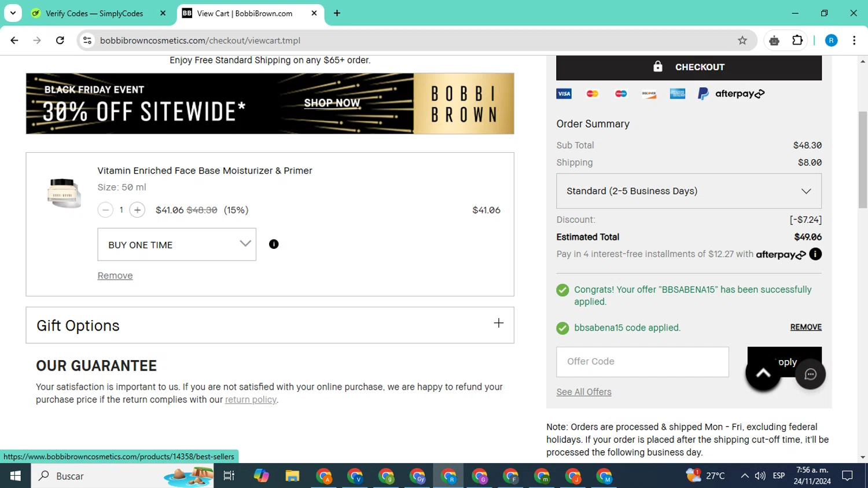868x488 pixels.
Task: Open the BUY ONE TIME dropdown
Action: [x=176, y=244]
